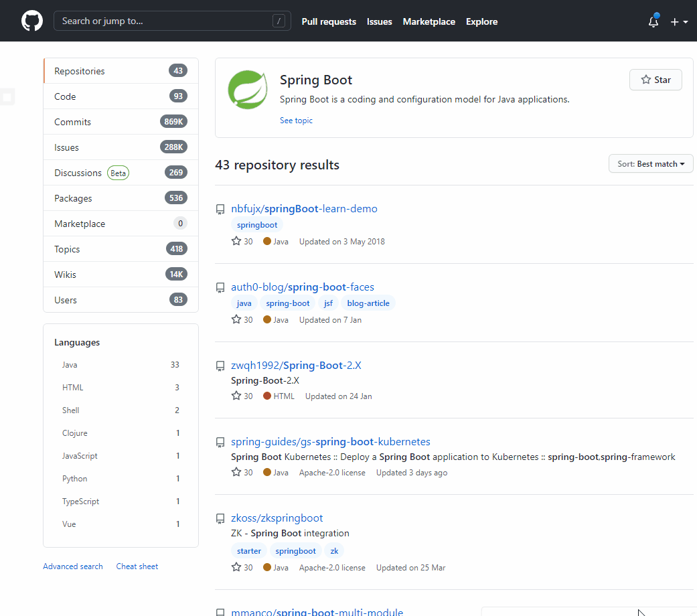
Task: Click the java topic tag
Action: point(244,303)
